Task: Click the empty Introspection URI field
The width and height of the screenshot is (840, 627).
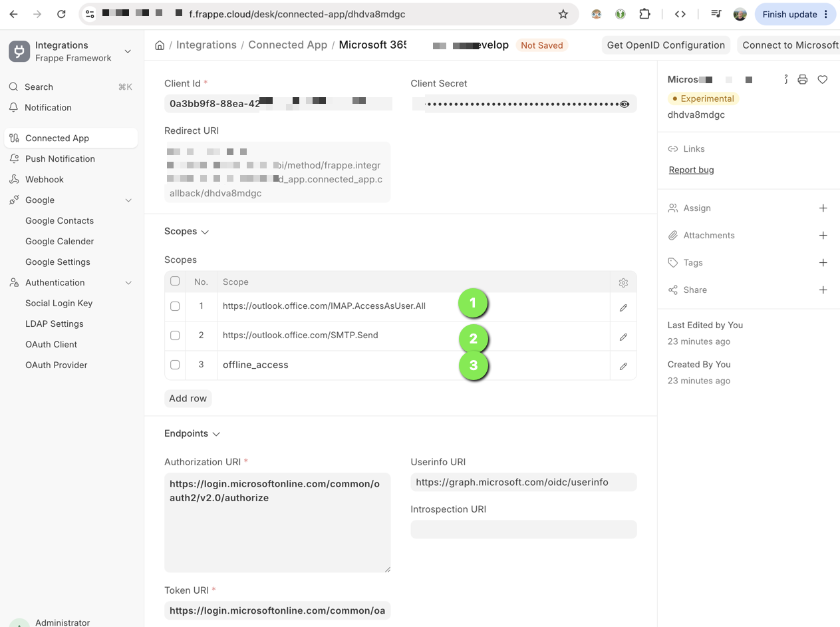Action: pos(523,530)
